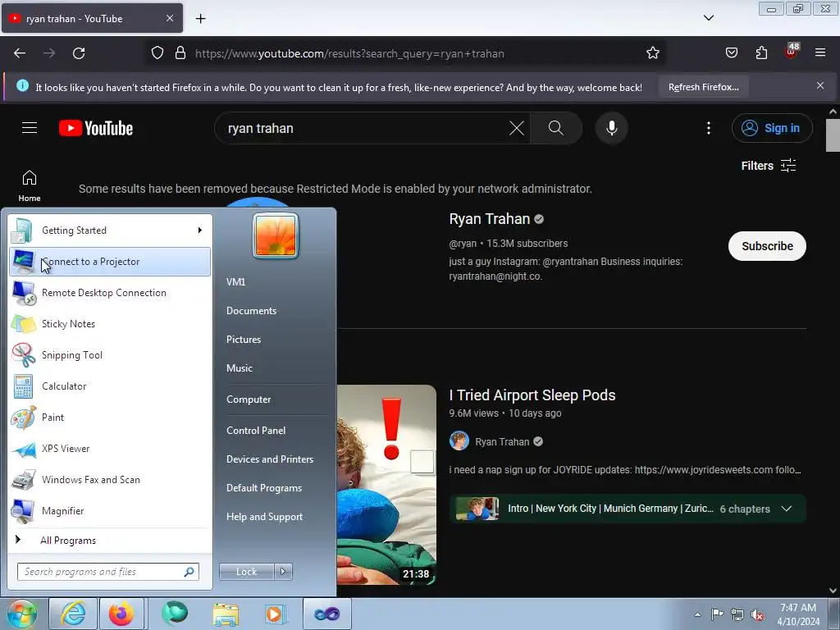Open I Tried Airport Sleep Pods video
Viewport: 840px width, 630px height.
point(532,395)
